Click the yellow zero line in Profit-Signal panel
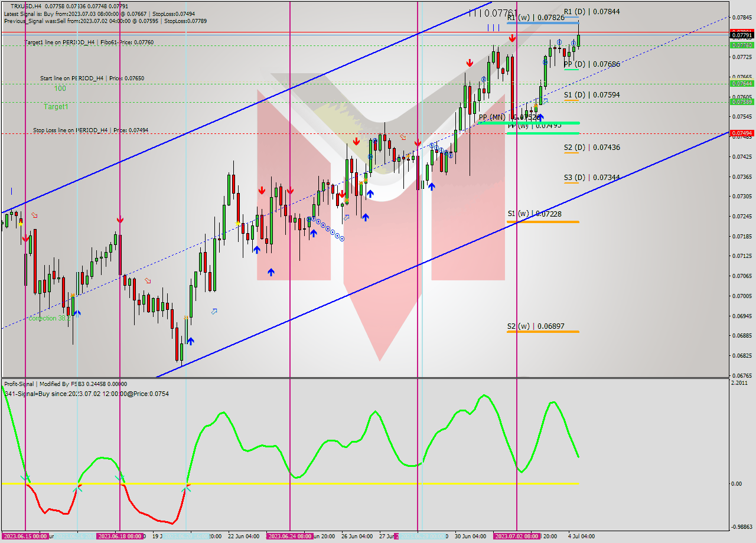756x543 pixels. pyautogui.click(x=290, y=483)
